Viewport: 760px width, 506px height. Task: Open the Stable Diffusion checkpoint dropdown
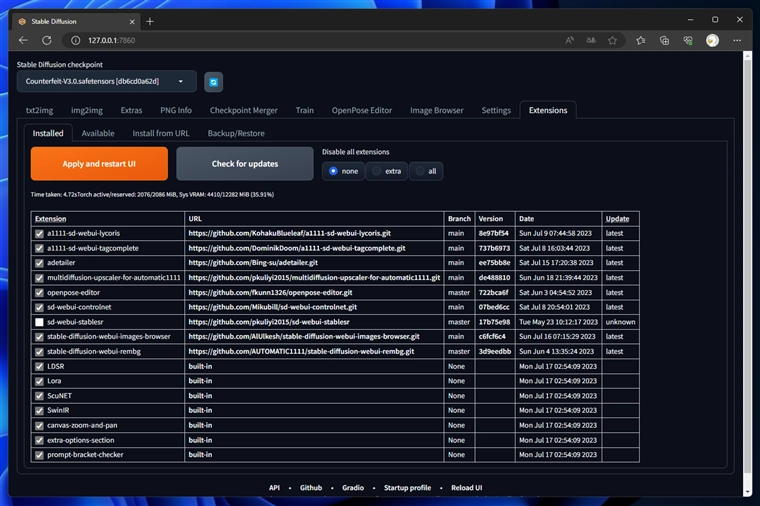pos(107,81)
